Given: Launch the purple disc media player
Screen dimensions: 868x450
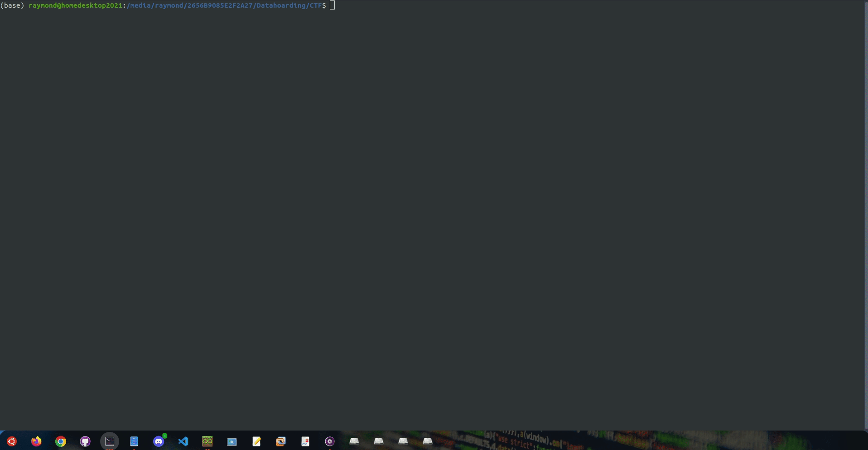Looking at the screenshot, I should coord(330,441).
